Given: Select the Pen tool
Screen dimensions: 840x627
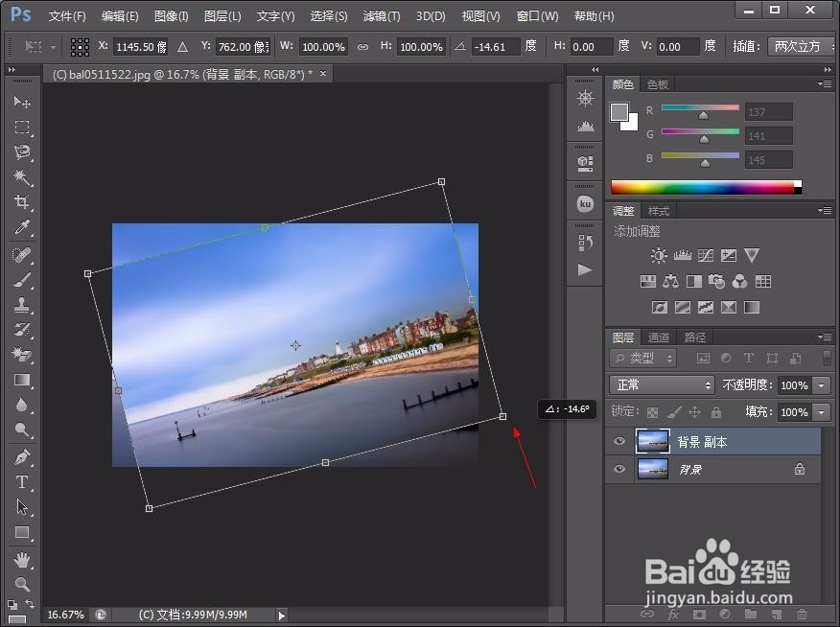Looking at the screenshot, I should (x=22, y=456).
